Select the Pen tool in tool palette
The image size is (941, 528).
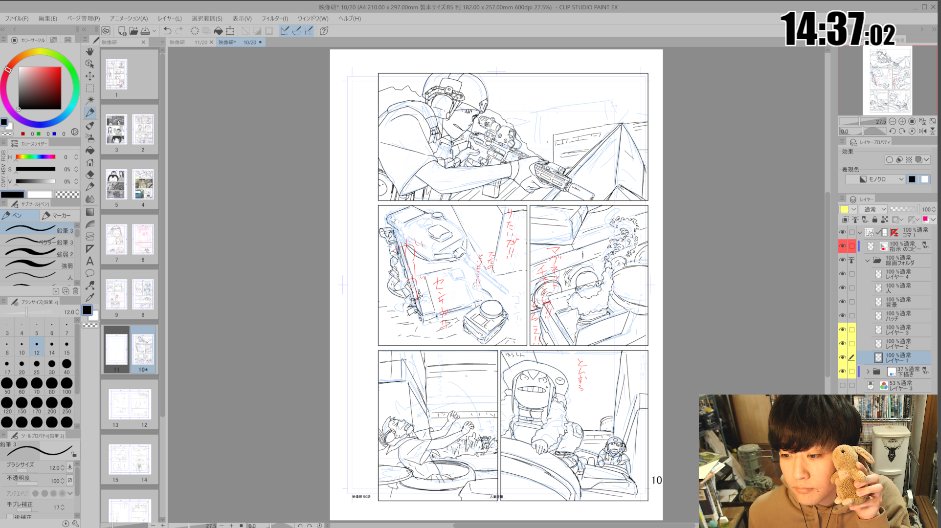(x=90, y=113)
